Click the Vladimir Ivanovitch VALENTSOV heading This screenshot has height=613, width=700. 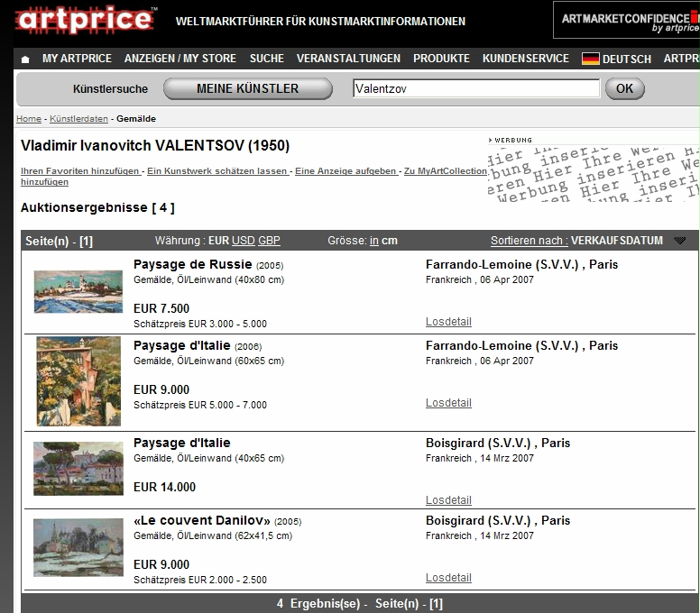tap(155, 145)
